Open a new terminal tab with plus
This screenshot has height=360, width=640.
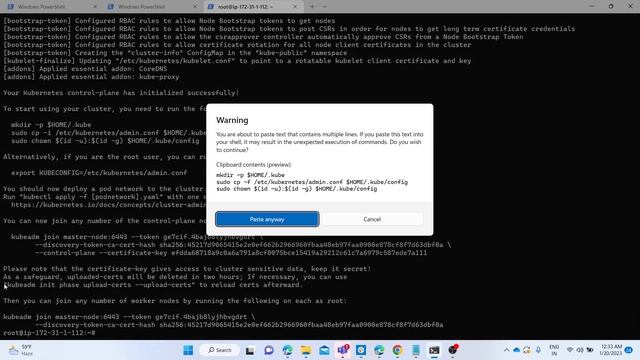(x=312, y=7)
